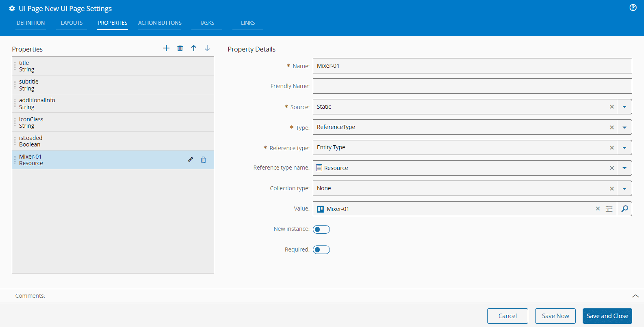Click link icon on Mixer-01 row
This screenshot has width=644, height=327.
(x=191, y=160)
